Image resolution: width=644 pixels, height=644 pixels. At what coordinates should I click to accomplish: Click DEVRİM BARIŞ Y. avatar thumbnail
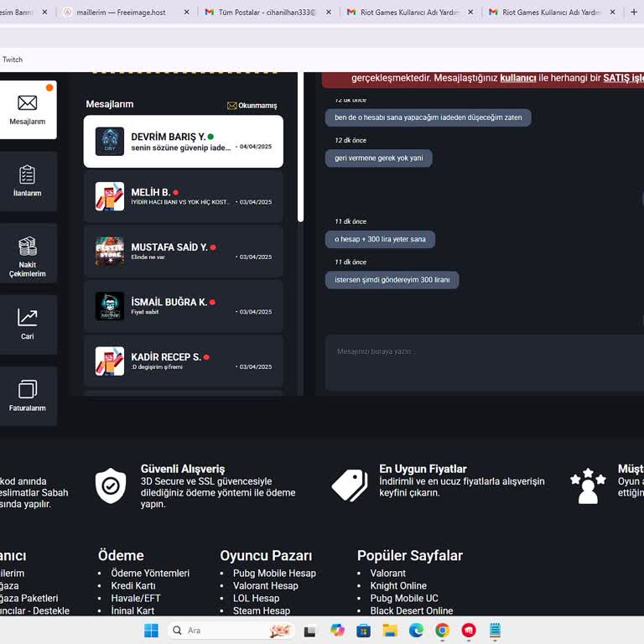[110, 142]
